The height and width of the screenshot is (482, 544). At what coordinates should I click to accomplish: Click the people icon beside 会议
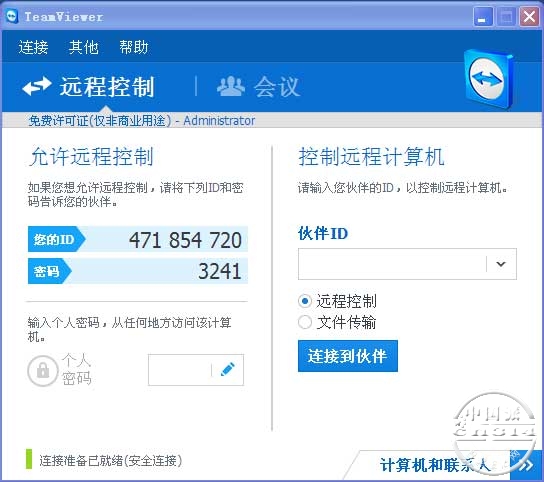(x=231, y=86)
